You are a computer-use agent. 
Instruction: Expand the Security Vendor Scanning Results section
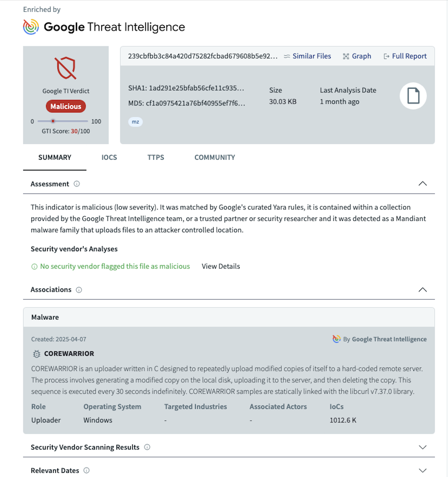coord(422,447)
